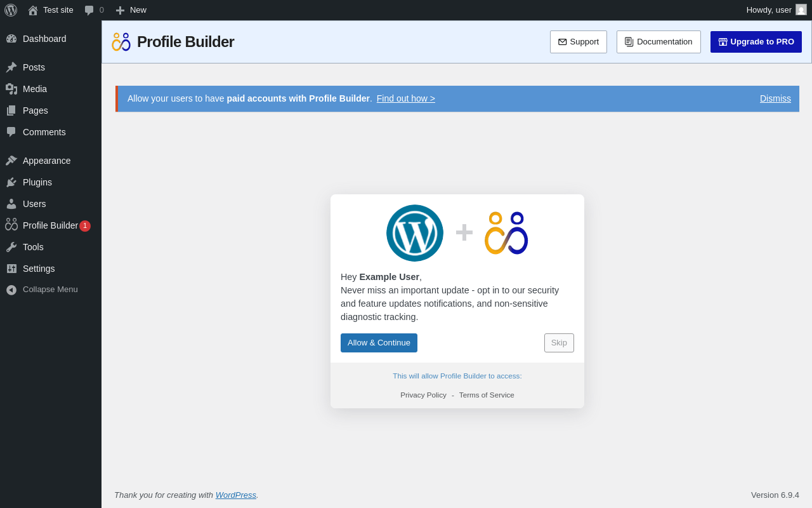
Task: Click the Profile Builder notification badge
Action: pyautogui.click(x=85, y=226)
